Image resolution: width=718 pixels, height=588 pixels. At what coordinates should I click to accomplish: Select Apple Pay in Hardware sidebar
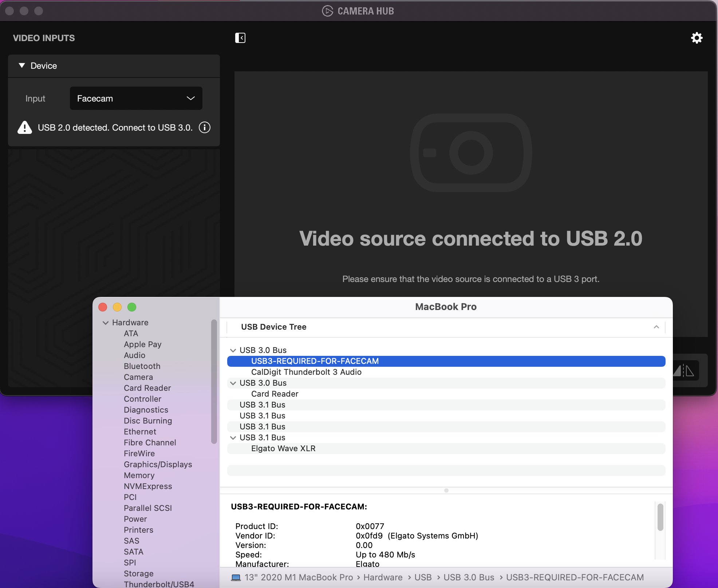(142, 344)
